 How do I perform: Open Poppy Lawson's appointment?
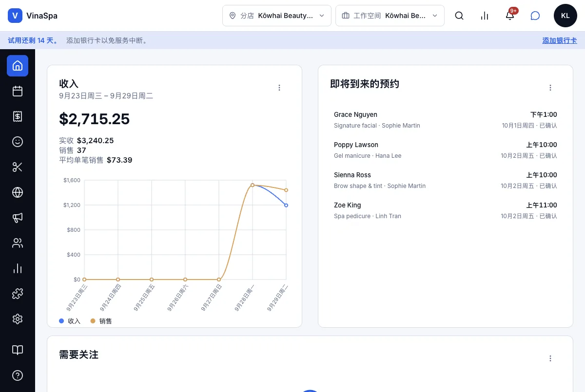[x=446, y=150]
